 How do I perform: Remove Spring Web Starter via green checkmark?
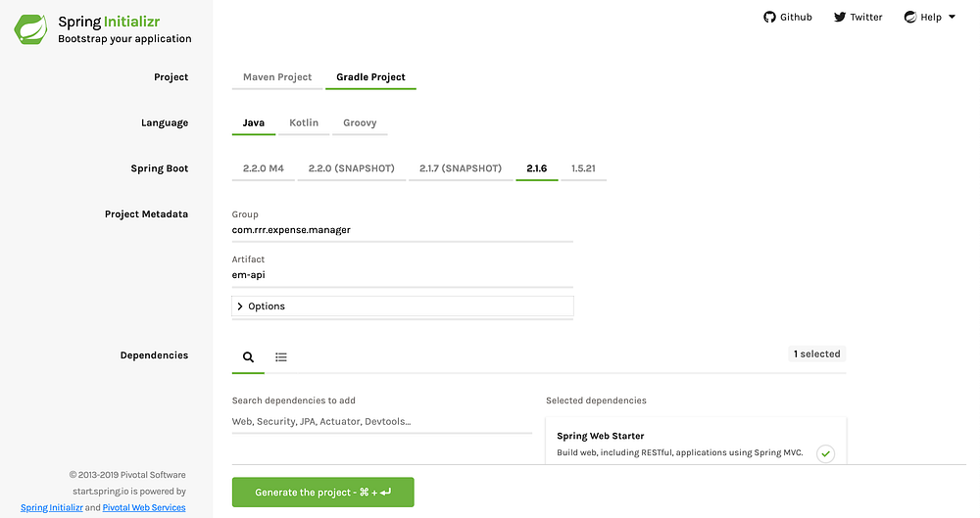tap(825, 453)
